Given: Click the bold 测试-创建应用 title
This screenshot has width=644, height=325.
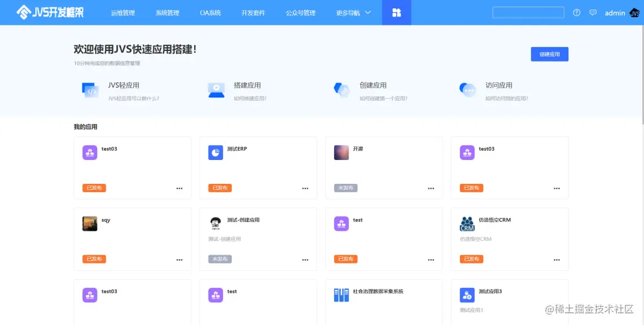Looking at the screenshot, I should [x=243, y=220].
